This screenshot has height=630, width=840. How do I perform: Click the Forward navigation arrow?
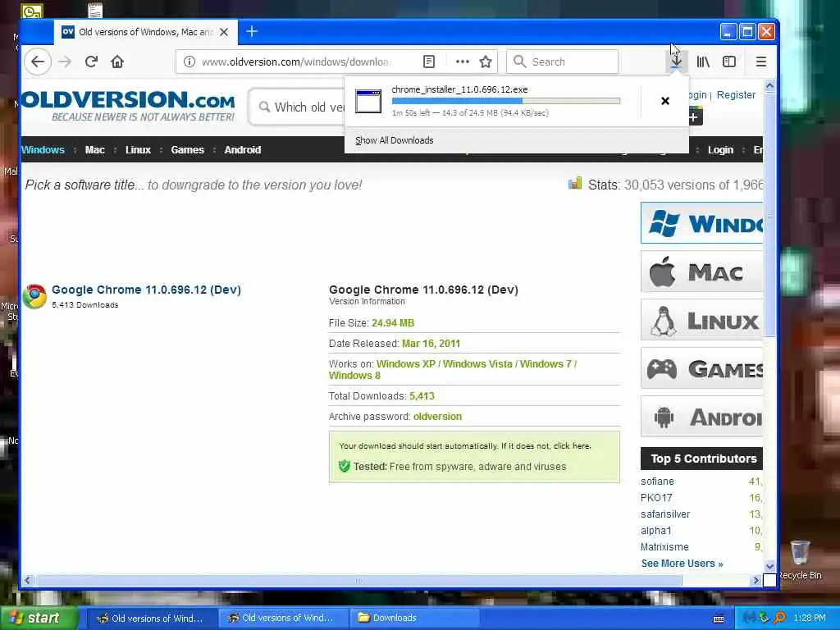click(x=65, y=62)
